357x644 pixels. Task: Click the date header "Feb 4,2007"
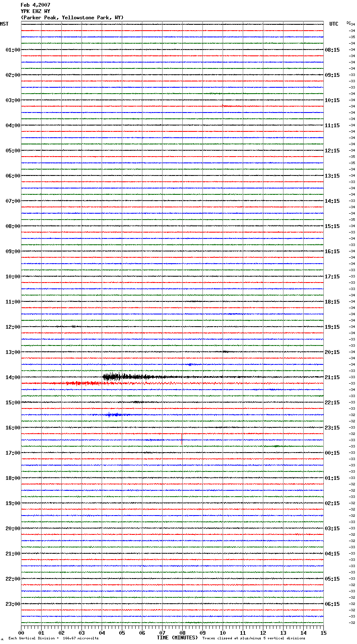coord(35,5)
